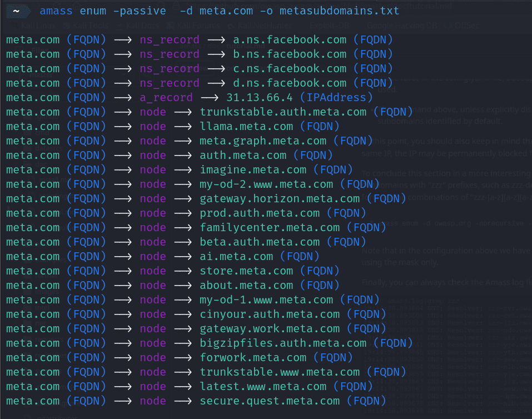This screenshot has height=419, width=532.
Task: Open Kali Forums bookmark in background browser
Action: (193, 26)
